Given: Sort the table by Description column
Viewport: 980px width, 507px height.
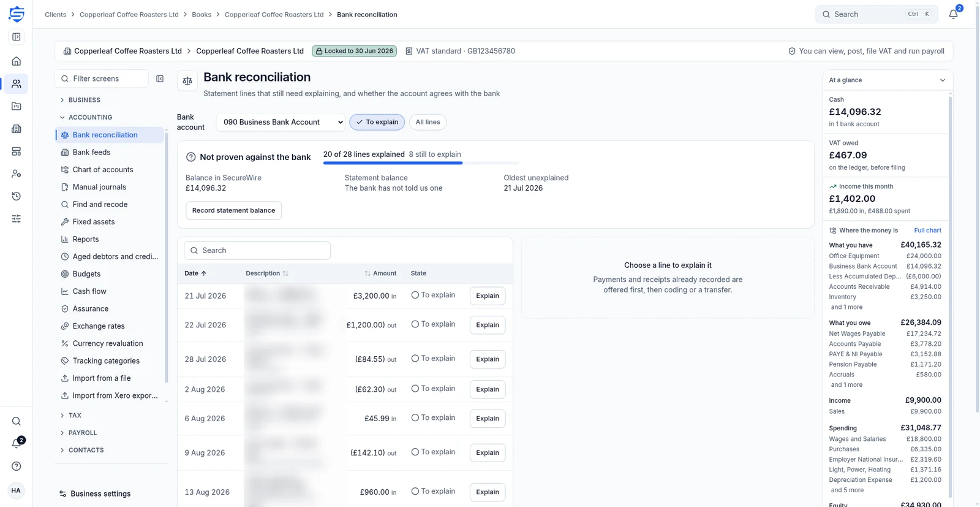Looking at the screenshot, I should 267,273.
